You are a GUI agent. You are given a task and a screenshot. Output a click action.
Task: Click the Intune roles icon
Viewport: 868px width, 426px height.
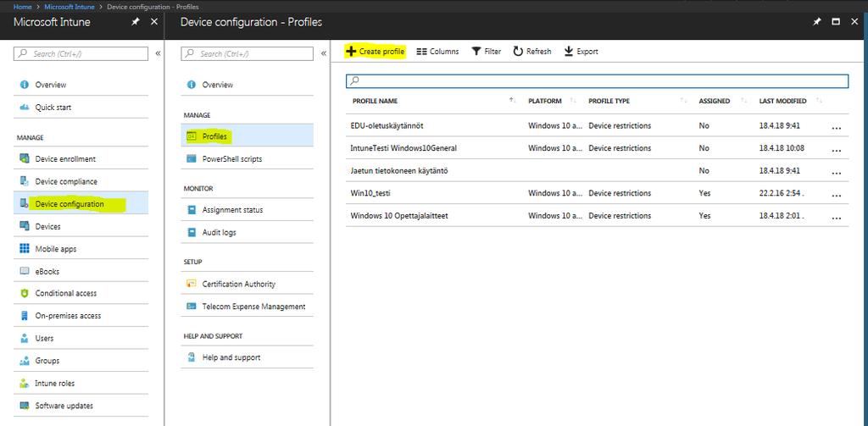(x=25, y=383)
